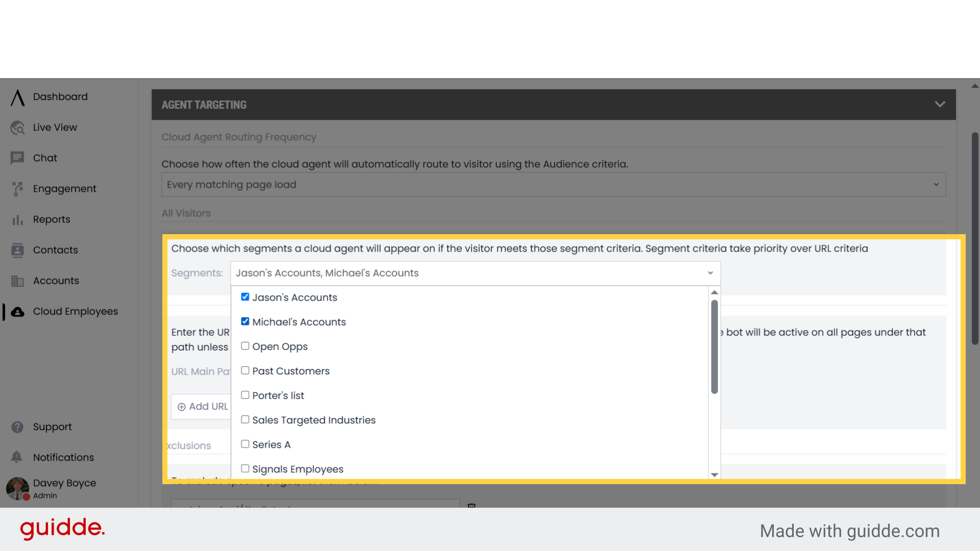Click the trash icon beside the exclusion field
Viewport: 980px width, 551px height.
coord(472,505)
